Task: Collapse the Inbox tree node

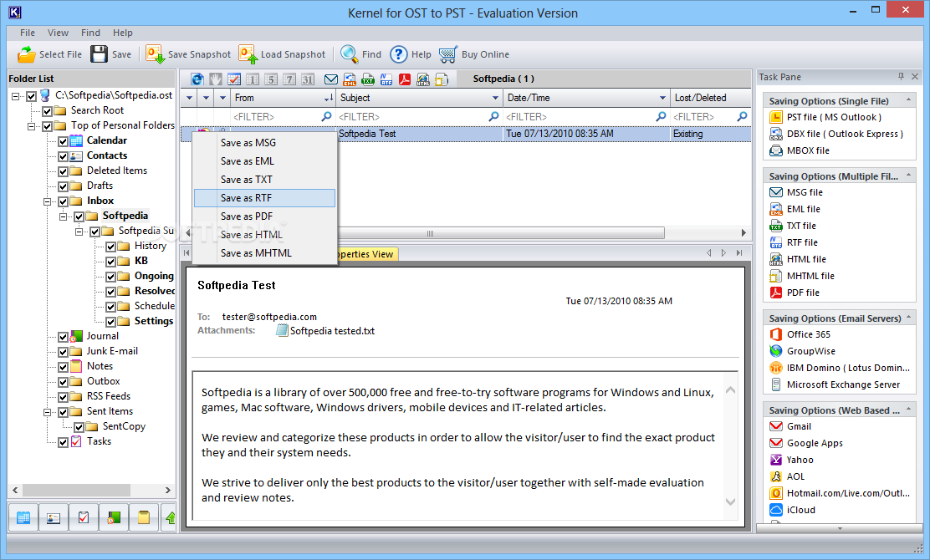Action: (48, 201)
